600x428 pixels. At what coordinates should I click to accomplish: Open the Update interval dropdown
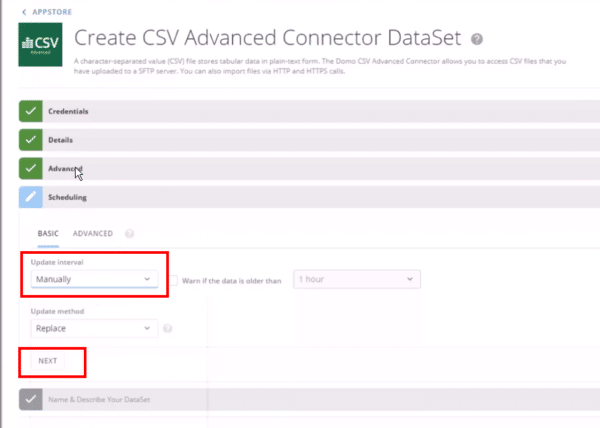tap(94, 279)
